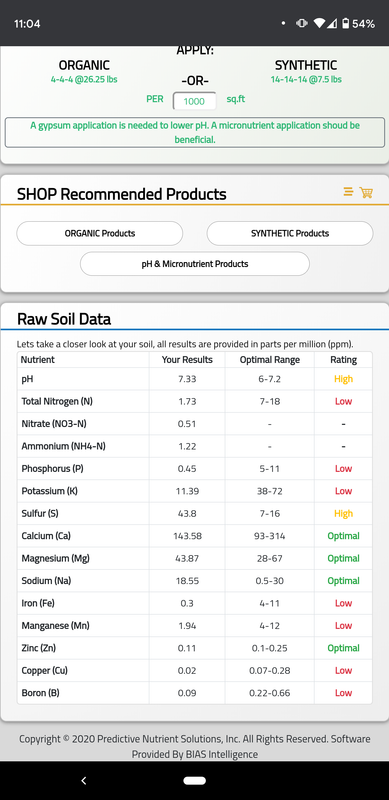Image resolution: width=389 pixels, height=800 pixels.
Task: Tap the Potassium (K) row label
Action: point(50,491)
